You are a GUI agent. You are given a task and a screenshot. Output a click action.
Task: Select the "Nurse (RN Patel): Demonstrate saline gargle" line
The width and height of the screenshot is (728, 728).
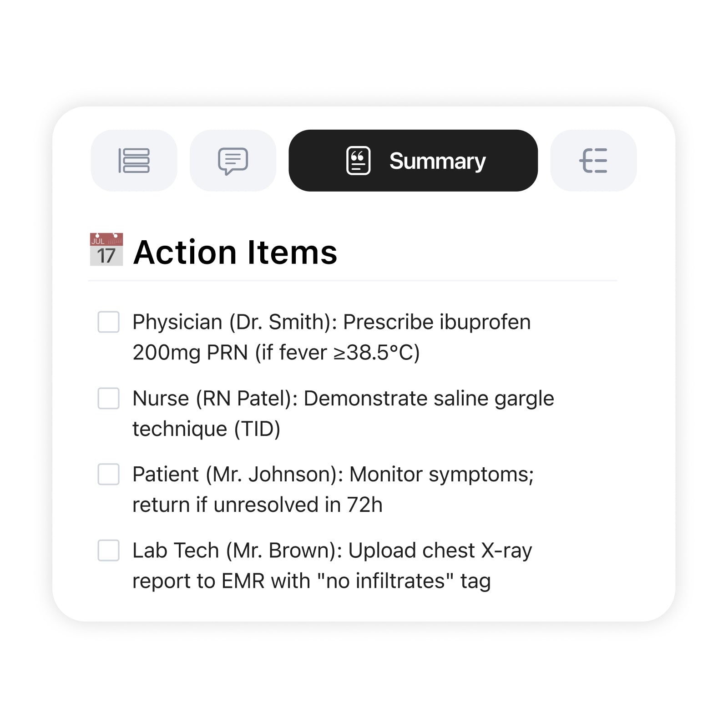click(343, 399)
